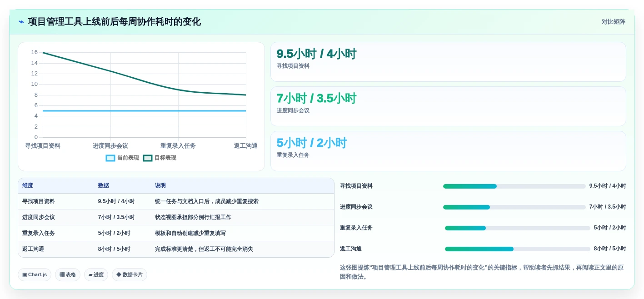Toggle the 目标表现 legend swatch
The height and width of the screenshot is (299, 644).
[148, 158]
